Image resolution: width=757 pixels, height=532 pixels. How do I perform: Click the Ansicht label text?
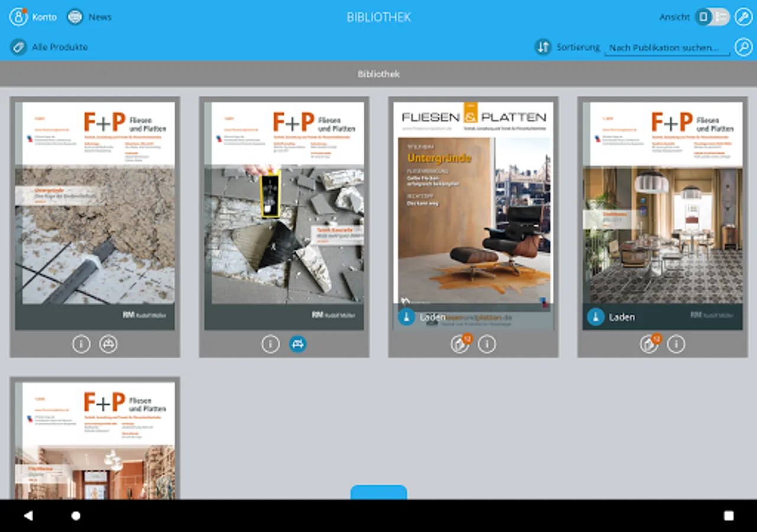click(674, 17)
